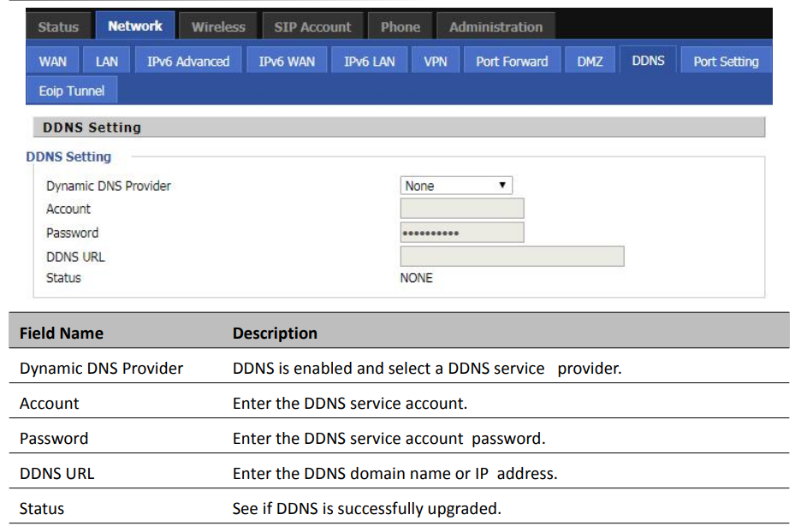Screen dimensions: 801x532
Task: Open the Administration tab
Action: [495, 27]
